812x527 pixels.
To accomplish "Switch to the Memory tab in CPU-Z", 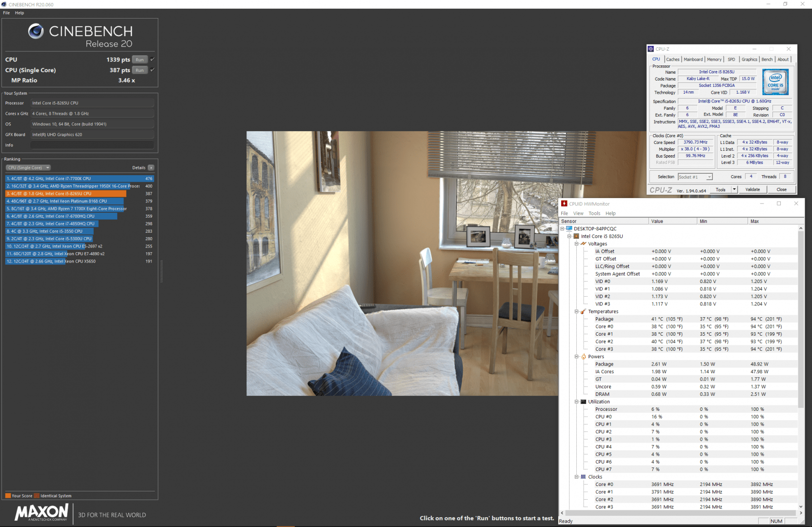I will click(x=714, y=60).
